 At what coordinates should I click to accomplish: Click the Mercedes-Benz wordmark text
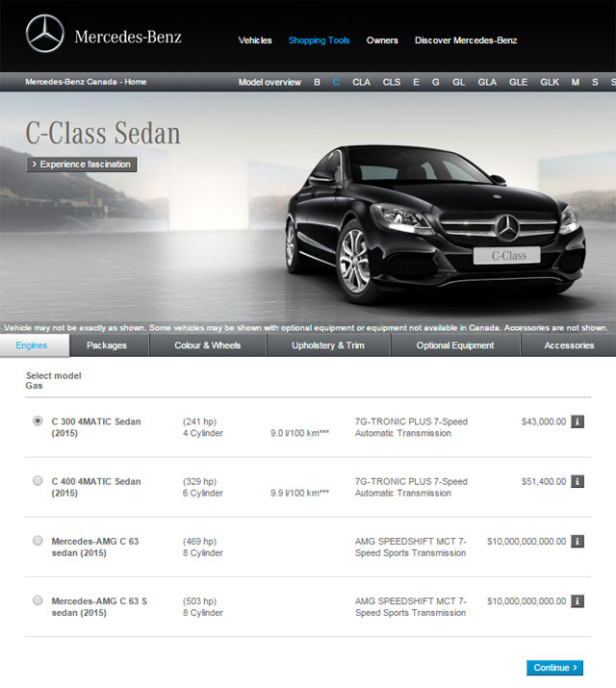(x=128, y=37)
